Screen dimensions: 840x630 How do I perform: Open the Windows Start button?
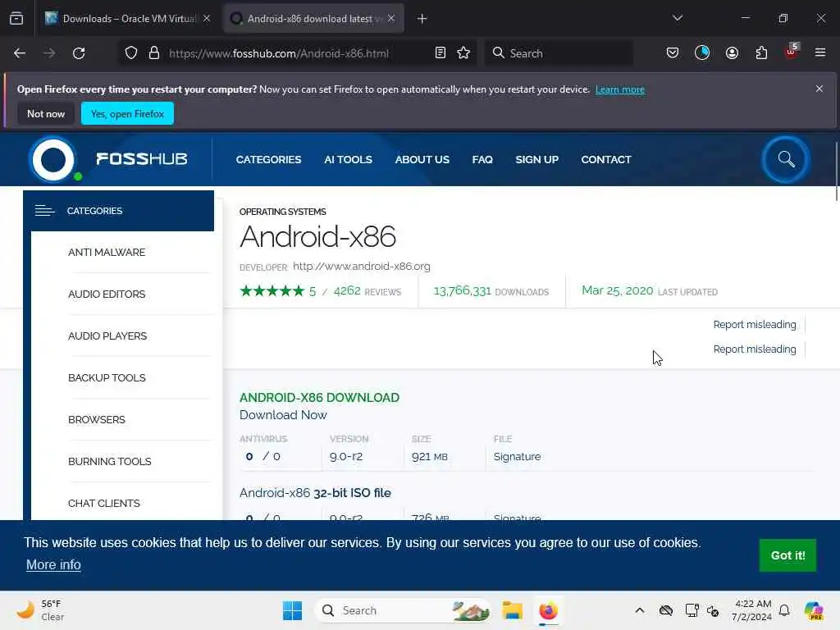tap(293, 610)
